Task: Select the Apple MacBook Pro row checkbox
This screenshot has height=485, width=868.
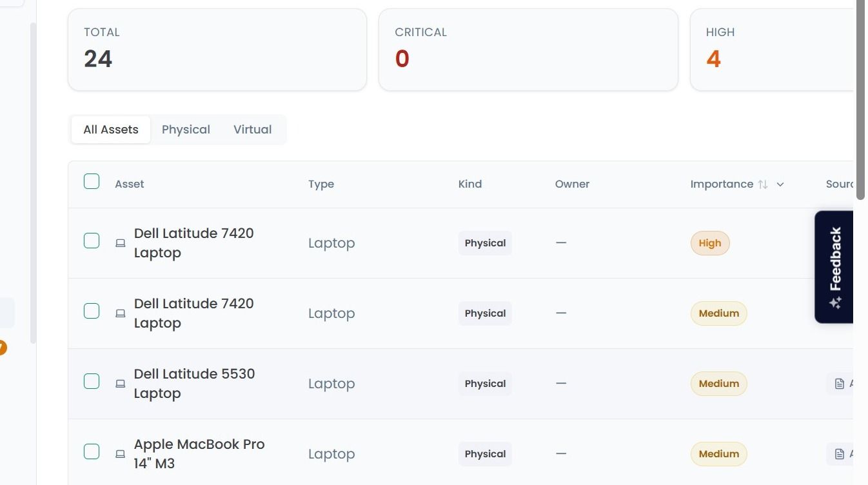Action: [92, 451]
